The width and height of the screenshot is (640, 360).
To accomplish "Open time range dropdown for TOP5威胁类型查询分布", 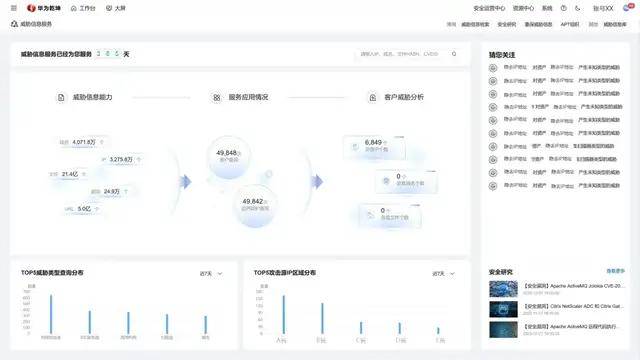I will tap(211, 273).
